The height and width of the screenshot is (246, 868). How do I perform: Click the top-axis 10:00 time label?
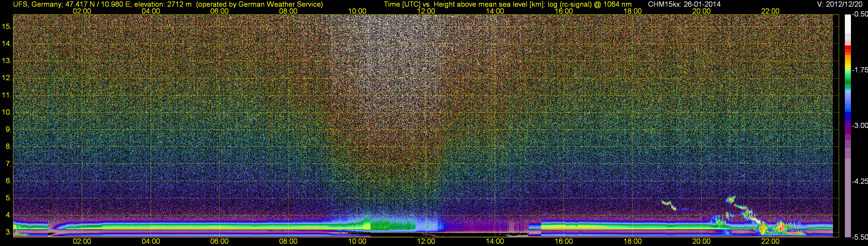coord(357,11)
